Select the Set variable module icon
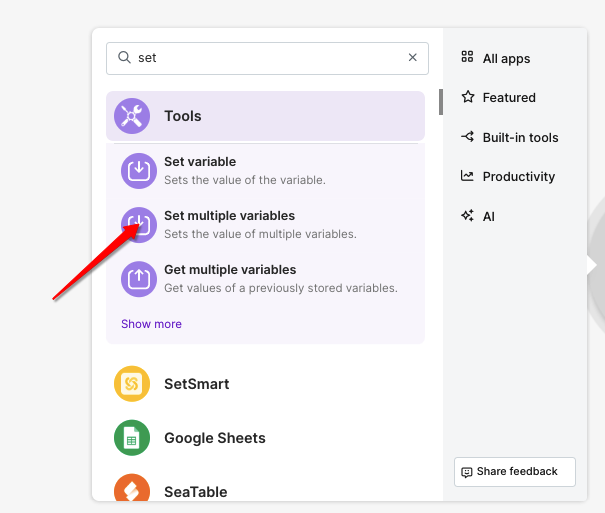Viewport: 605px width, 513px height. click(x=140, y=171)
